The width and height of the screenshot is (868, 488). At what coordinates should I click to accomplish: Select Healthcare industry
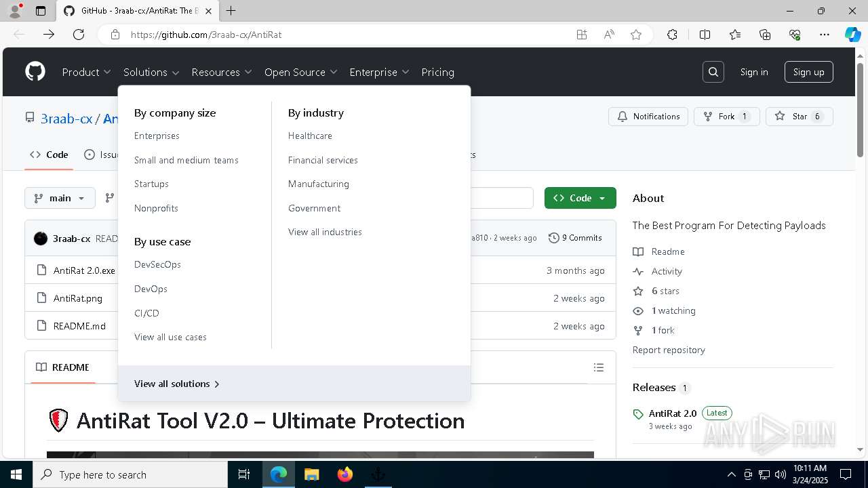(310, 136)
